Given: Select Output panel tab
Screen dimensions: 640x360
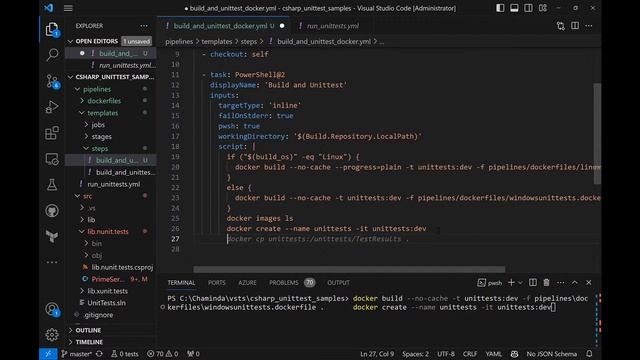Looking at the screenshot, I should (x=338, y=282).
